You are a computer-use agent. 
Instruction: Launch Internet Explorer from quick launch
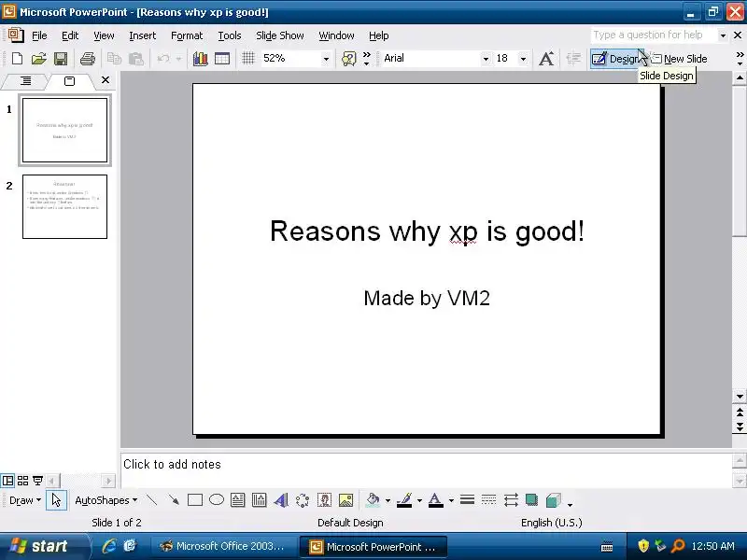(109, 546)
